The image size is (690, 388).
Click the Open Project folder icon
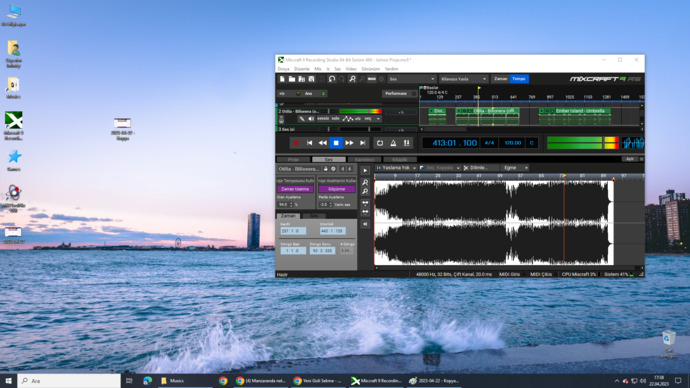(x=292, y=79)
